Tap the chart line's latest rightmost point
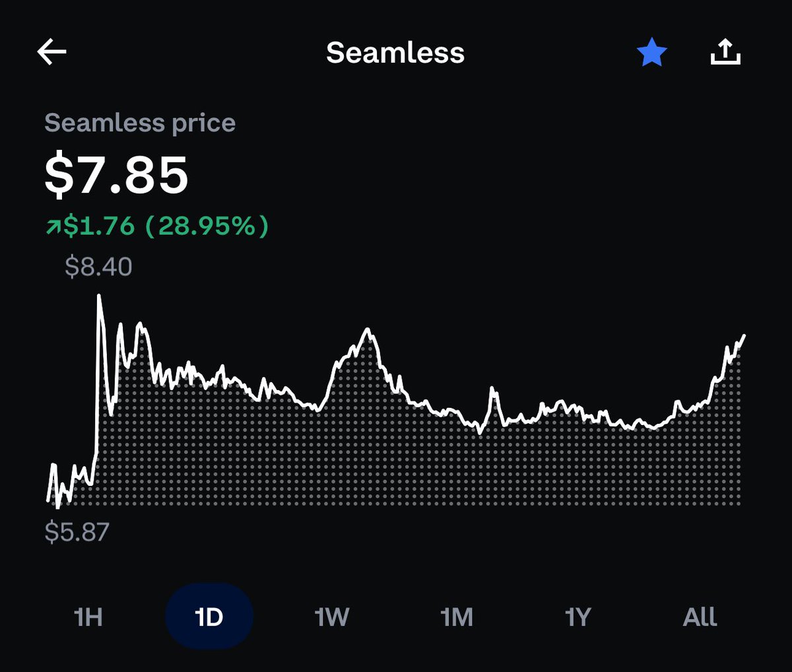Screen dimensions: 792x672 tap(744, 336)
